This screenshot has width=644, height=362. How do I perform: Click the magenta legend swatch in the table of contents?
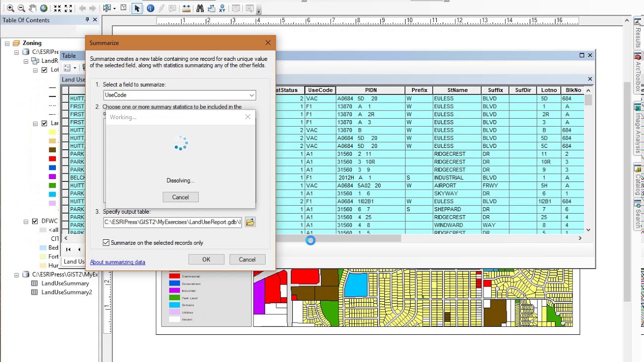[x=52, y=176]
